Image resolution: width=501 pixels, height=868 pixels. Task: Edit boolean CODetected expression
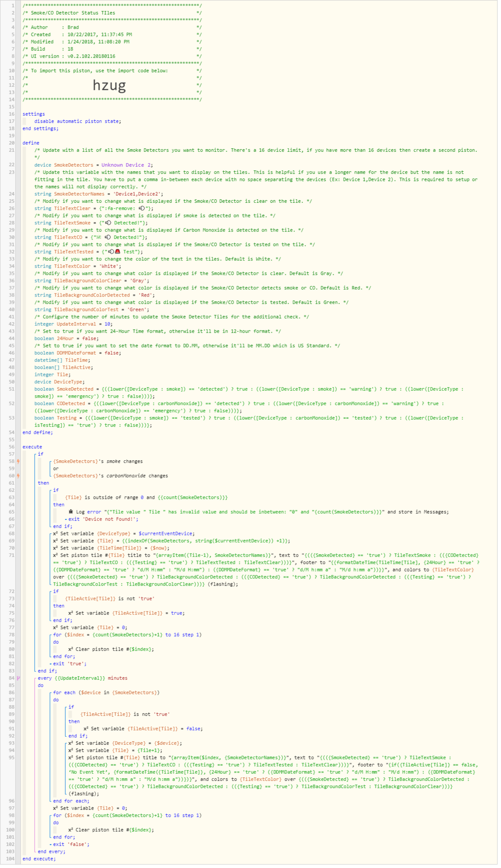click(239, 408)
